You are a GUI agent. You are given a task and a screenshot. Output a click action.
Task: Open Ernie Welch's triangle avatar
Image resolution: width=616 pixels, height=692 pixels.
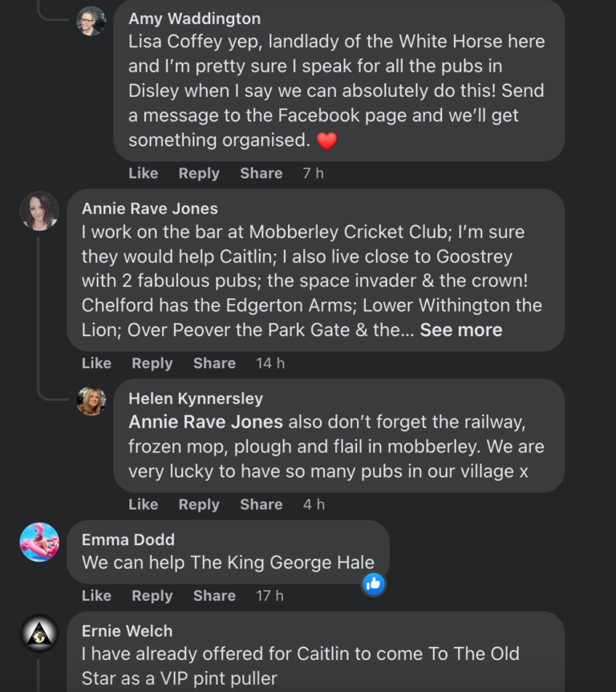[x=39, y=633]
